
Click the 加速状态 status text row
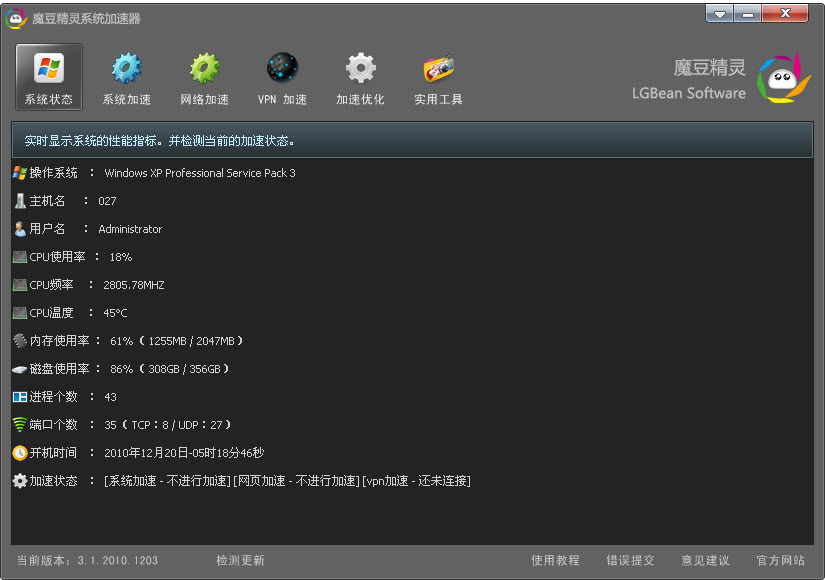[287, 481]
